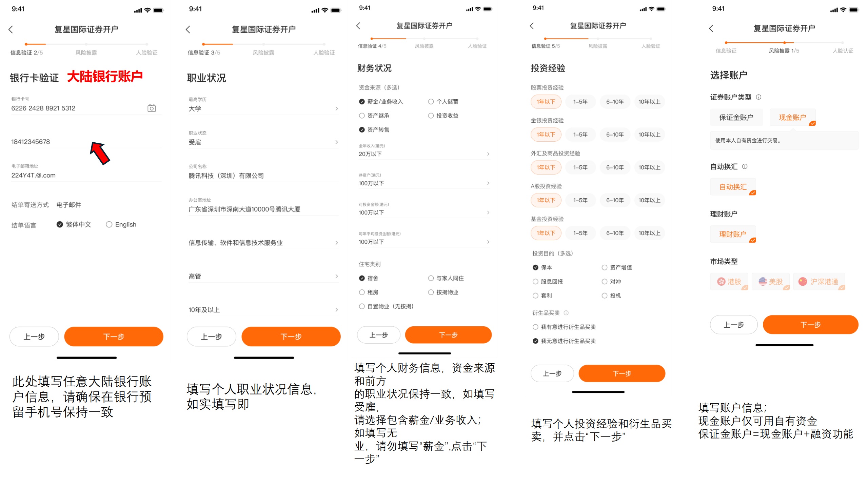Viewport: 868px width, 488px height.
Task: Select the 沪深港通 market type badge
Action: (820, 281)
